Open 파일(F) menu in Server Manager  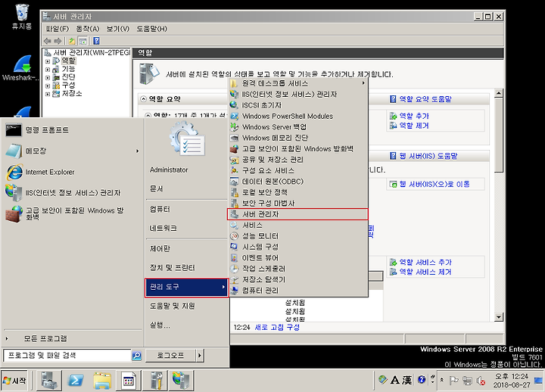point(58,29)
